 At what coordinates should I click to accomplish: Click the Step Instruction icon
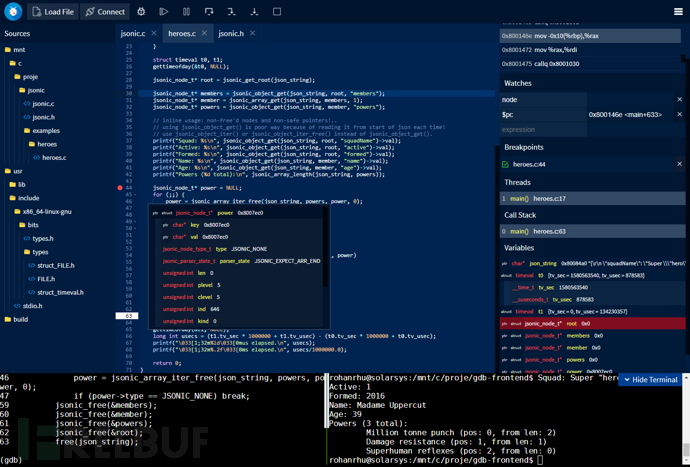(254, 12)
